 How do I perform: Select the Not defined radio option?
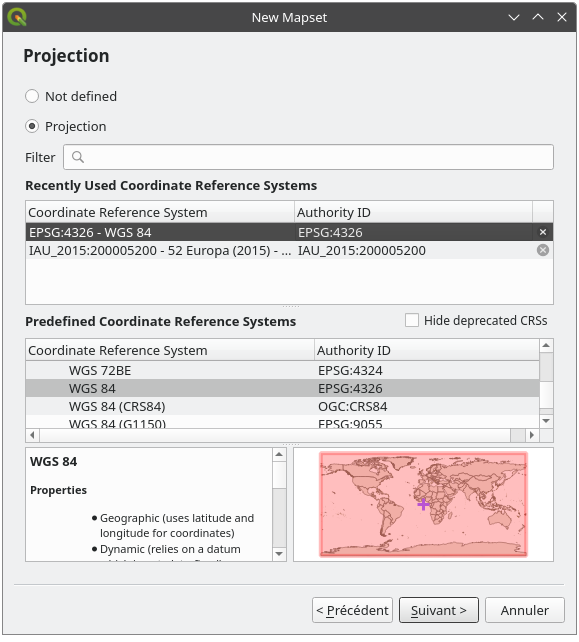pyautogui.click(x=32, y=96)
